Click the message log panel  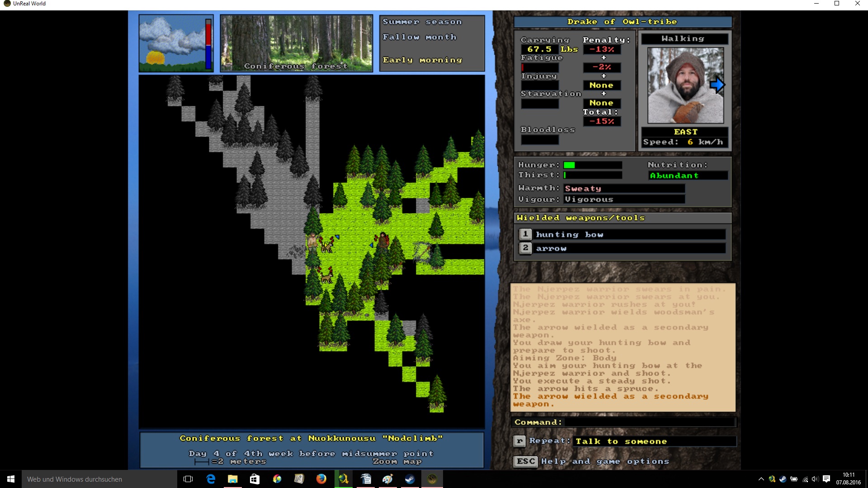[623, 347]
